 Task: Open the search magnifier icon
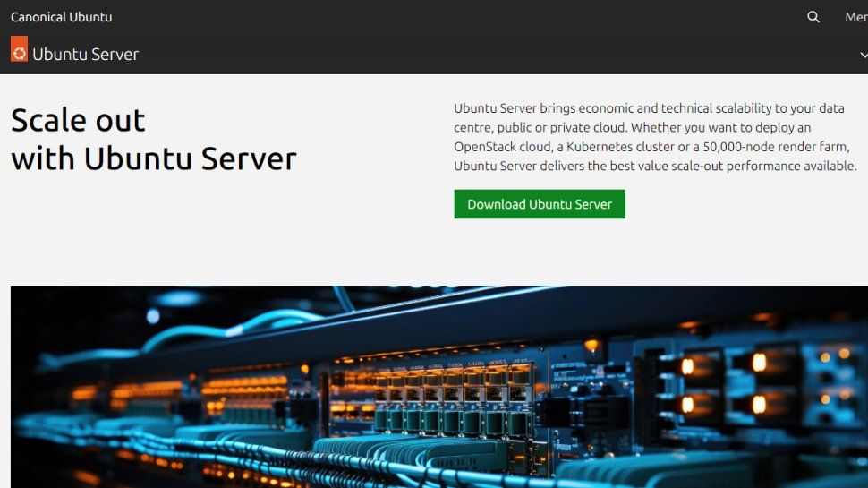click(813, 17)
